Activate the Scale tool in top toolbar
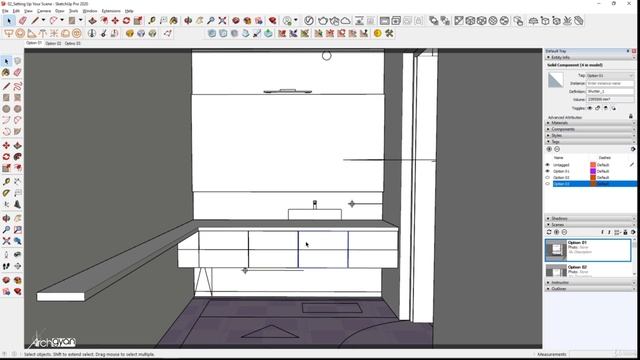Viewport: 640px width, 360px height. pyautogui.click(x=138, y=20)
